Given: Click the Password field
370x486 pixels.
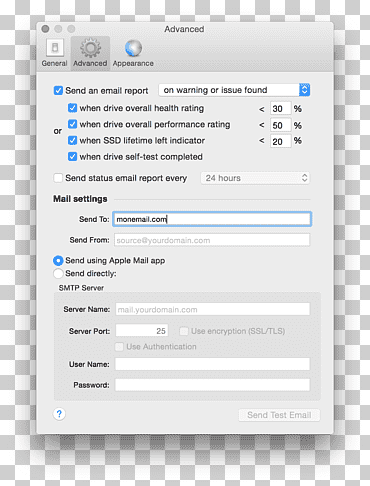Looking at the screenshot, I should click(213, 385).
